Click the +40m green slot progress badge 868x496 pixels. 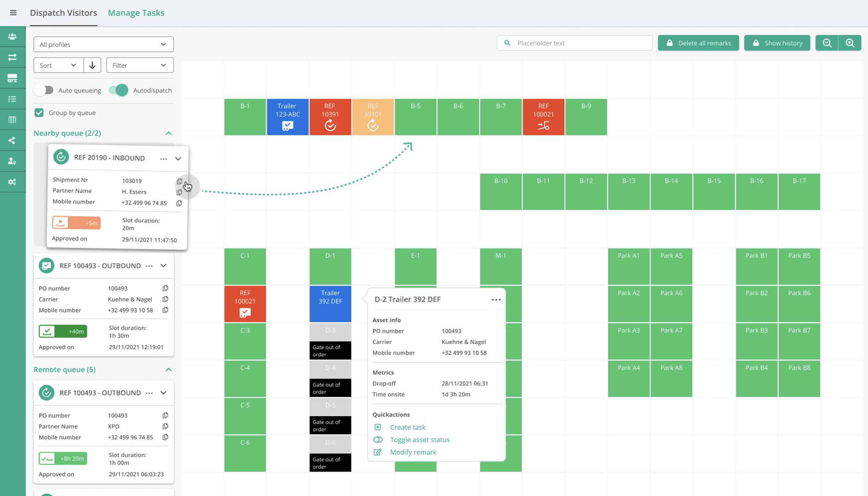[63, 331]
